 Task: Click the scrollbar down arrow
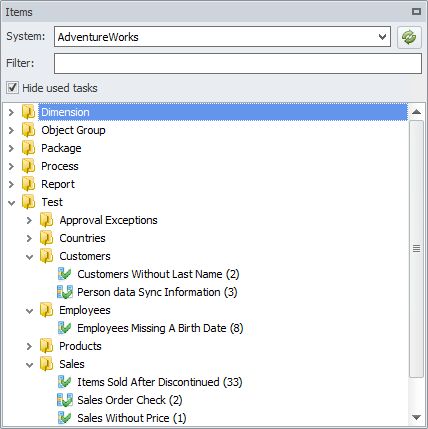416,417
